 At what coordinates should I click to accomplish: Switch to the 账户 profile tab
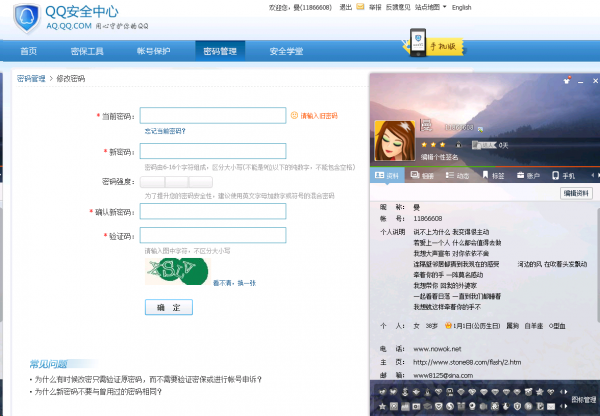tap(528, 175)
